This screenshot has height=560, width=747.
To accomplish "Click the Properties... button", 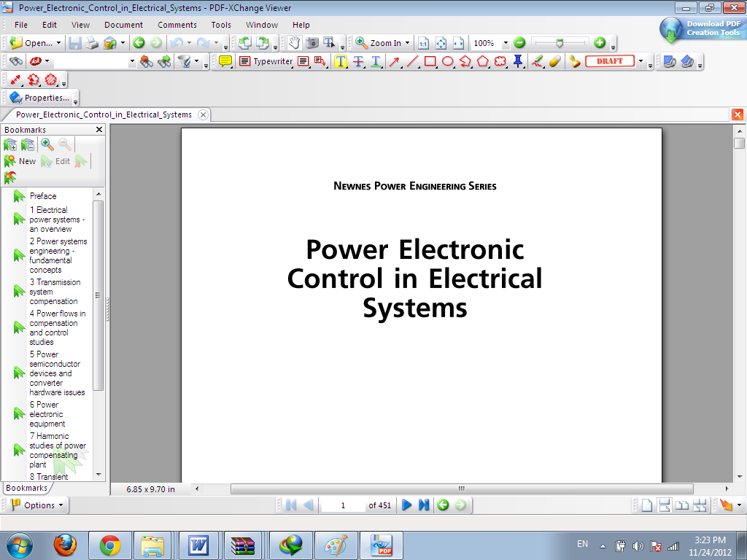I will tap(42, 97).
